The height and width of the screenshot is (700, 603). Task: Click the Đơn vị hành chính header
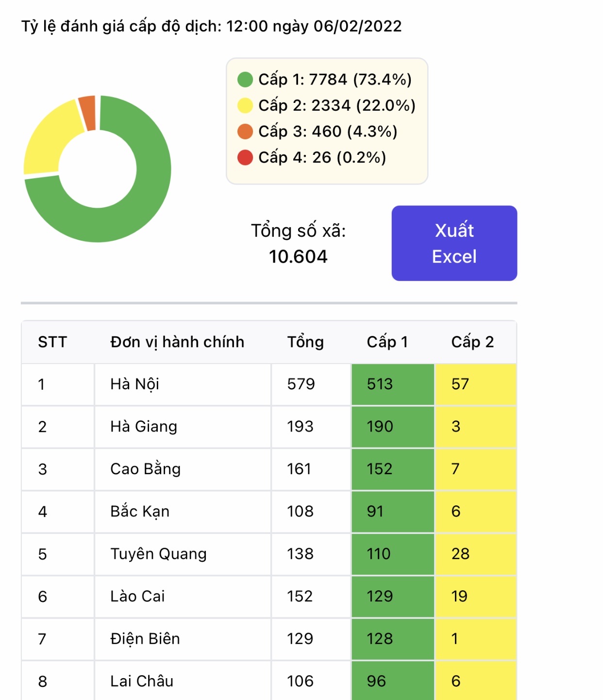(177, 342)
